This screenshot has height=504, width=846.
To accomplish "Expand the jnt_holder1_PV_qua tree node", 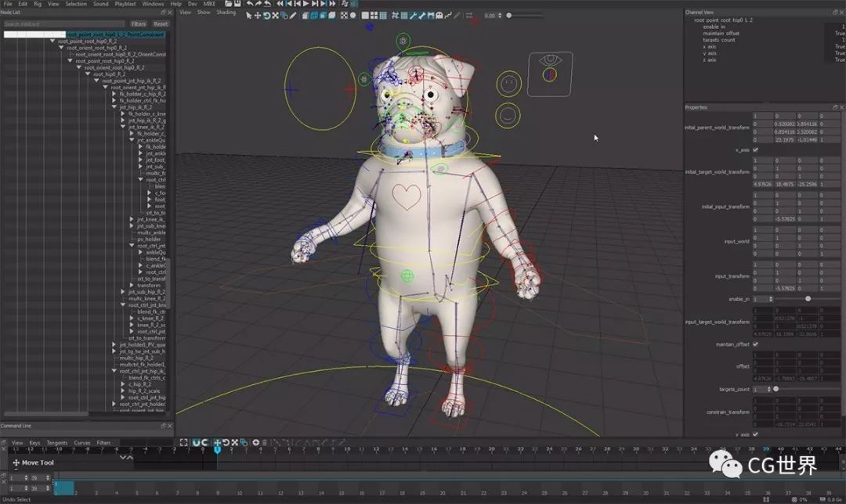I will (114, 344).
